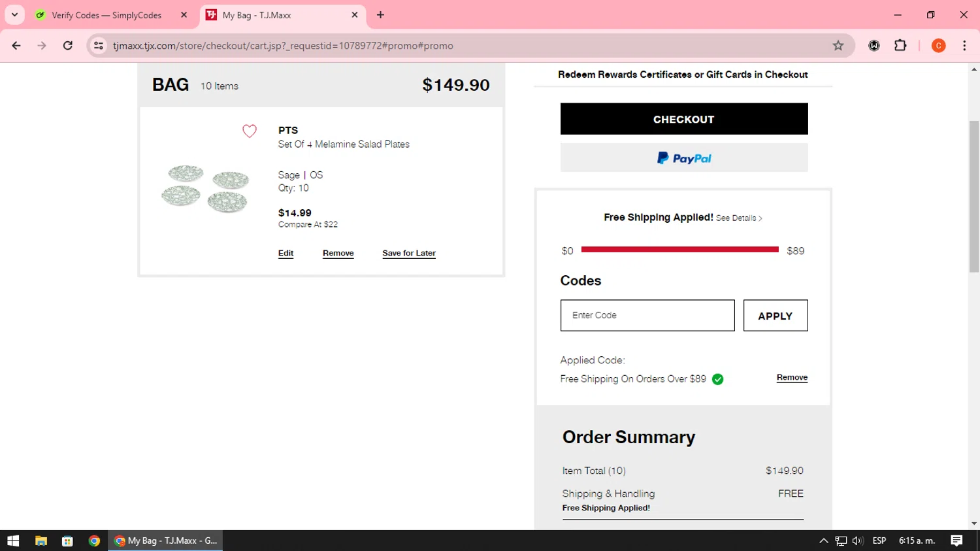Click the PTS brand name

point(288,130)
